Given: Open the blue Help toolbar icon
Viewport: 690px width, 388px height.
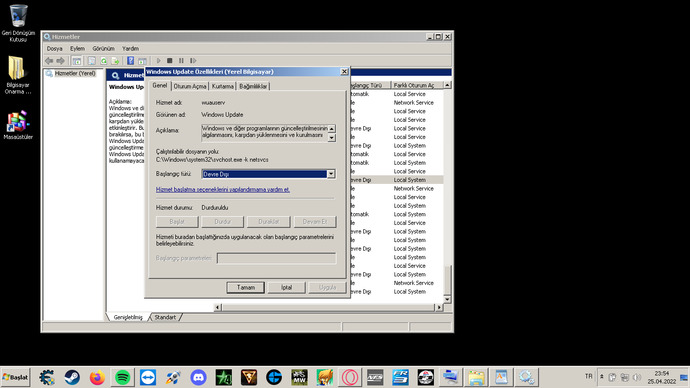Looking at the screenshot, I should point(130,61).
